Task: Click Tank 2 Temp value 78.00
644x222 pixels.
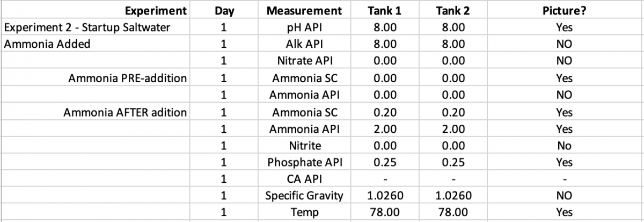Action: point(453,212)
